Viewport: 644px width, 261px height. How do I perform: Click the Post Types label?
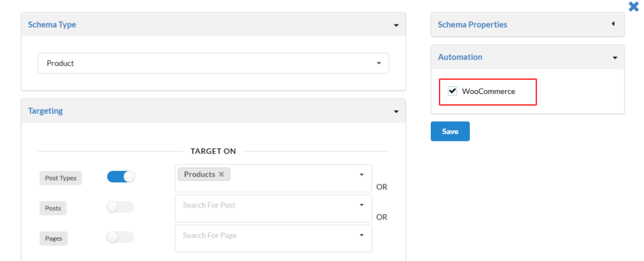tap(61, 178)
